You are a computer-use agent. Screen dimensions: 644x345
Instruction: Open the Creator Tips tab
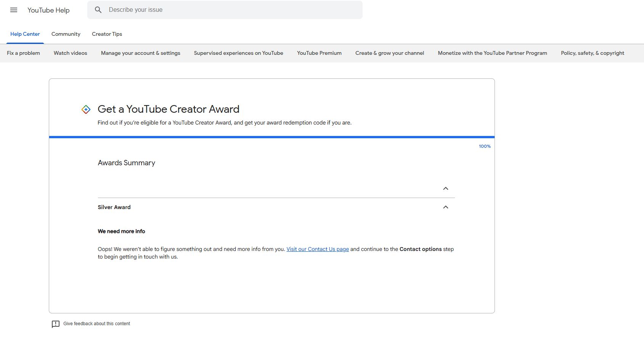point(107,34)
